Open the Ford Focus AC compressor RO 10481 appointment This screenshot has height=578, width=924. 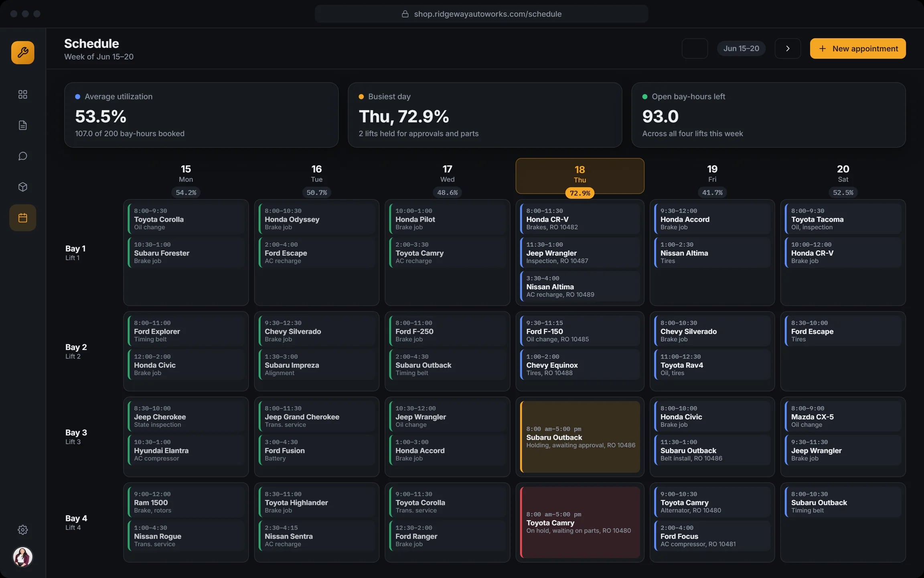click(712, 536)
